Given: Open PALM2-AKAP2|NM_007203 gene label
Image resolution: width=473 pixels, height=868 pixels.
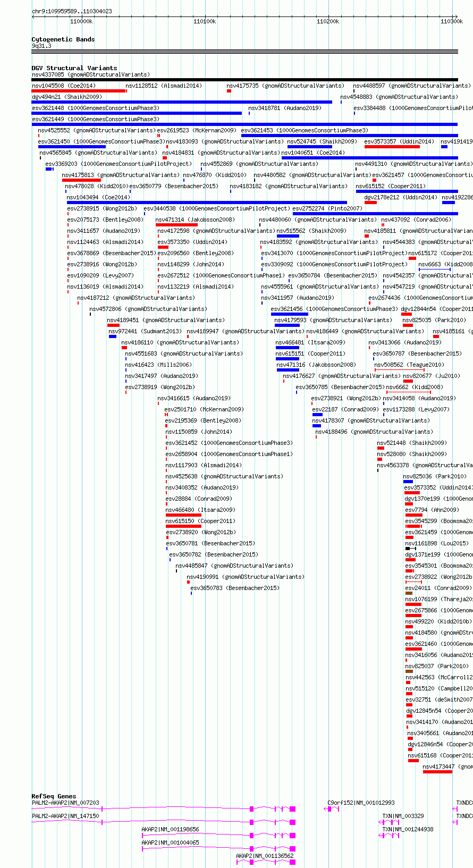Looking at the screenshot, I should (65, 803).
